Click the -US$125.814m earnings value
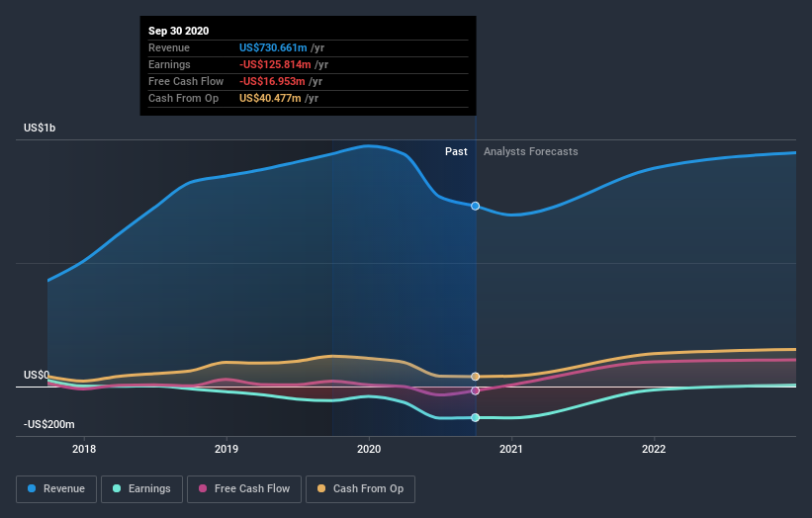Image resolution: width=812 pixels, height=518 pixels. [275, 64]
